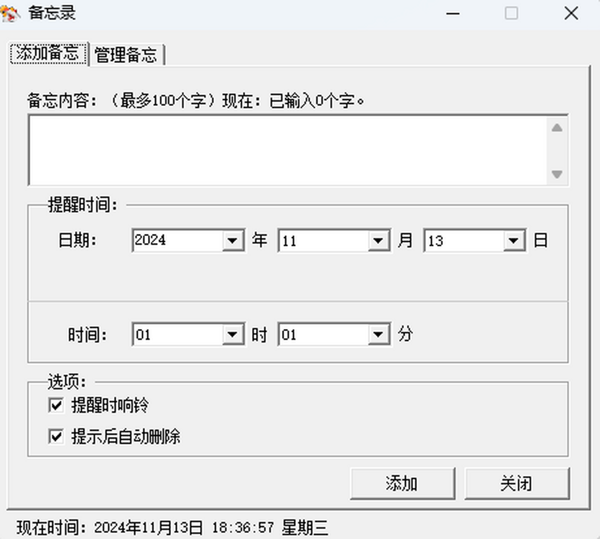The width and height of the screenshot is (600, 539).
Task: Click the text box scroll up arrow
Action: 557,128
